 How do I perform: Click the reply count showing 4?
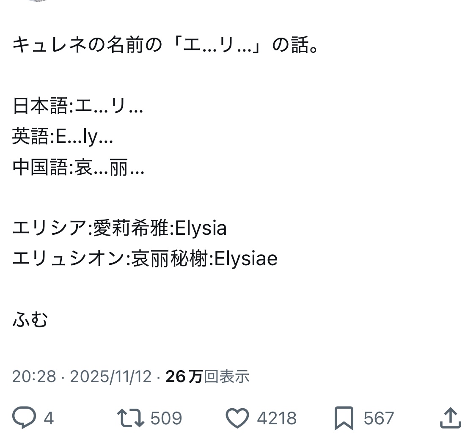pyautogui.click(x=49, y=418)
